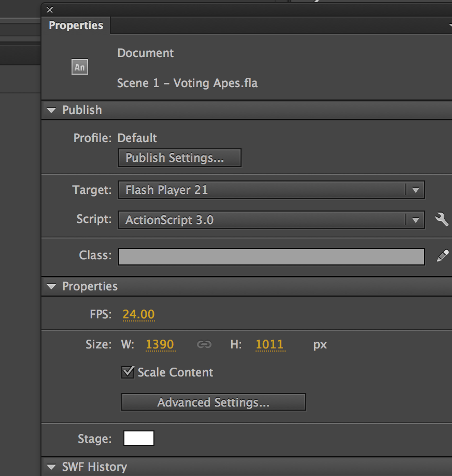Open Advanced Settings
Screen dimensions: 452x476
click(213, 402)
